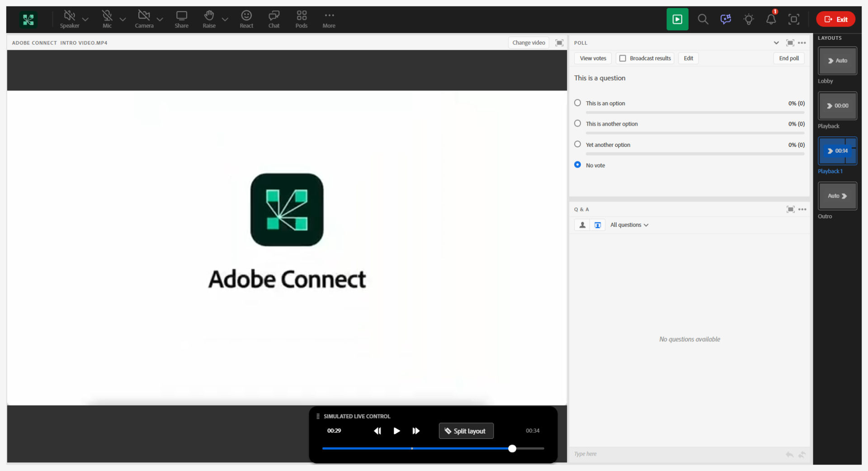Switch to the Lobby layout thumbnail
The width and height of the screenshot is (868, 471).
coord(837,61)
